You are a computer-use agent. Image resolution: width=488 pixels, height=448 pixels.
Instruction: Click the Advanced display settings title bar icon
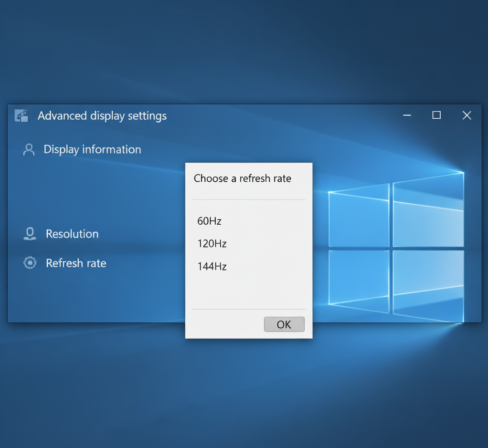click(x=21, y=116)
